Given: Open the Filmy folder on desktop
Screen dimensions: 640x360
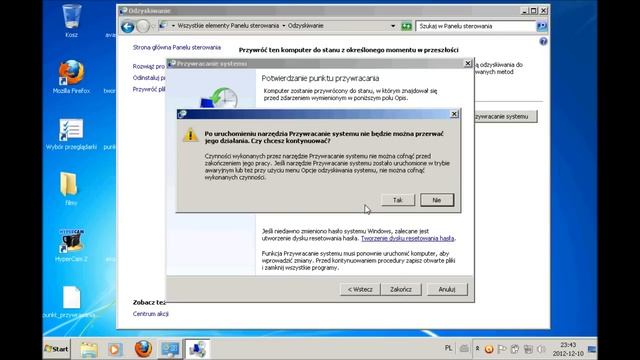Looking at the screenshot, I should tap(70, 189).
